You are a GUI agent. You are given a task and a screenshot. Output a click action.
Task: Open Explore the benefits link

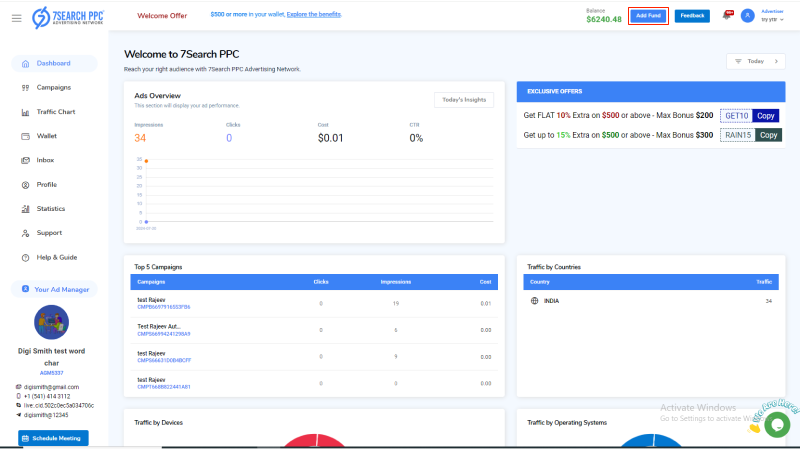coord(314,14)
